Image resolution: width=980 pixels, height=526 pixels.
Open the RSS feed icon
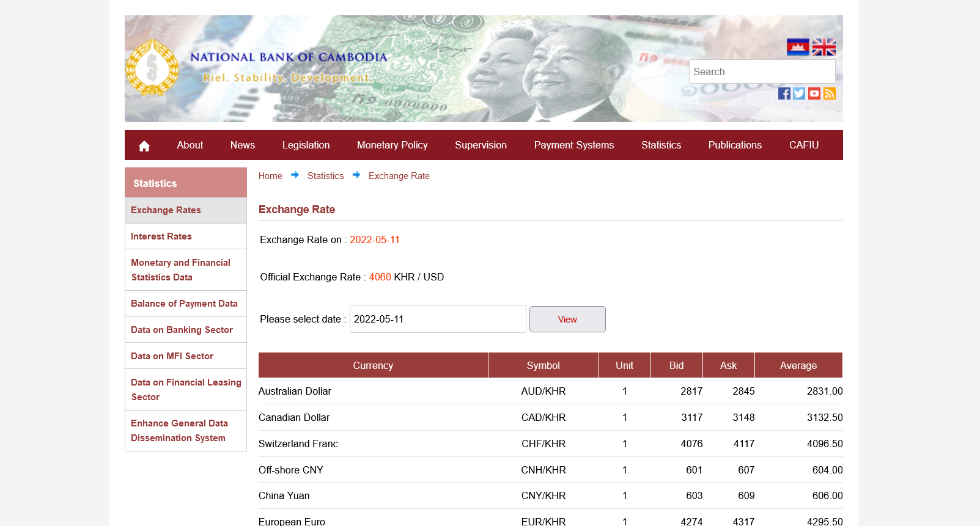click(x=830, y=93)
